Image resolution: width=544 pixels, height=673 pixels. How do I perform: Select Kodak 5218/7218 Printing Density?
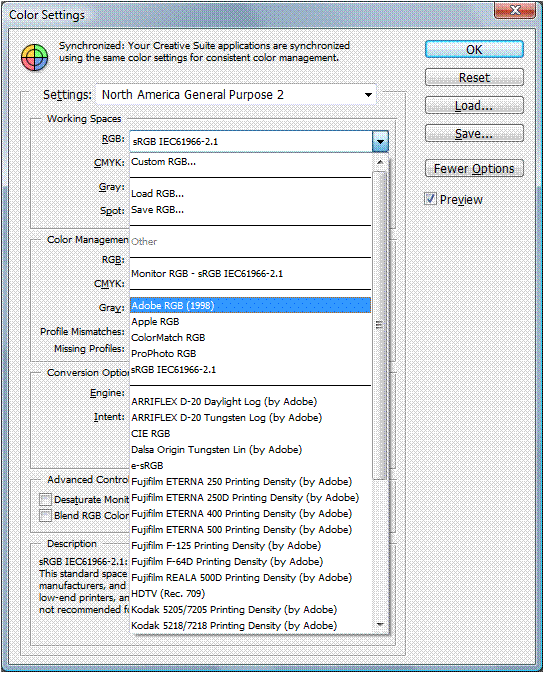[x=250, y=625]
